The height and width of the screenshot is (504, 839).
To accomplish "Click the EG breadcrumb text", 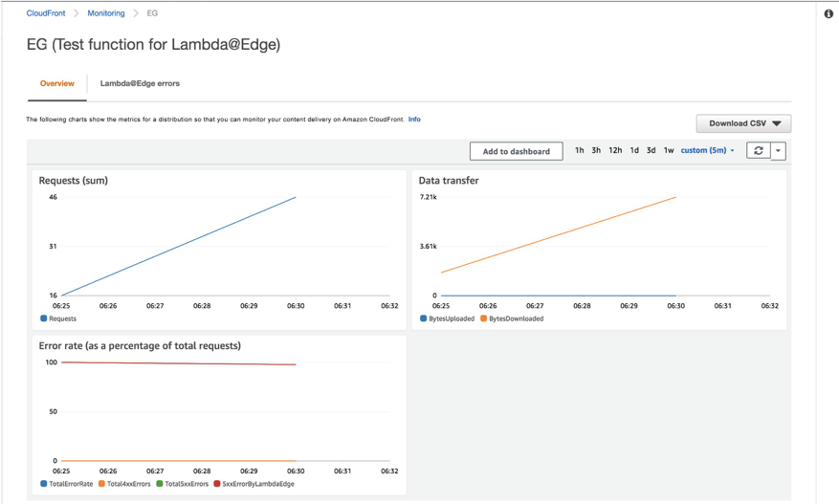I will click(x=152, y=13).
